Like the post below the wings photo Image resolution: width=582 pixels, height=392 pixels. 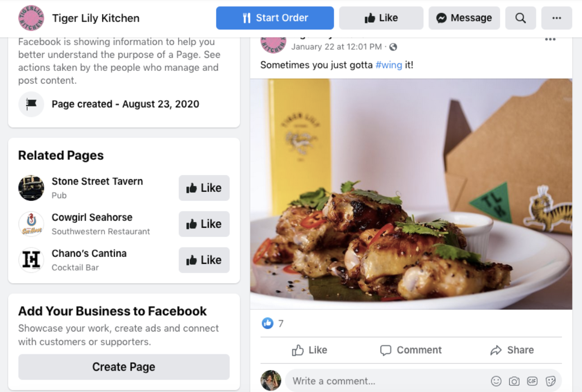coord(309,350)
